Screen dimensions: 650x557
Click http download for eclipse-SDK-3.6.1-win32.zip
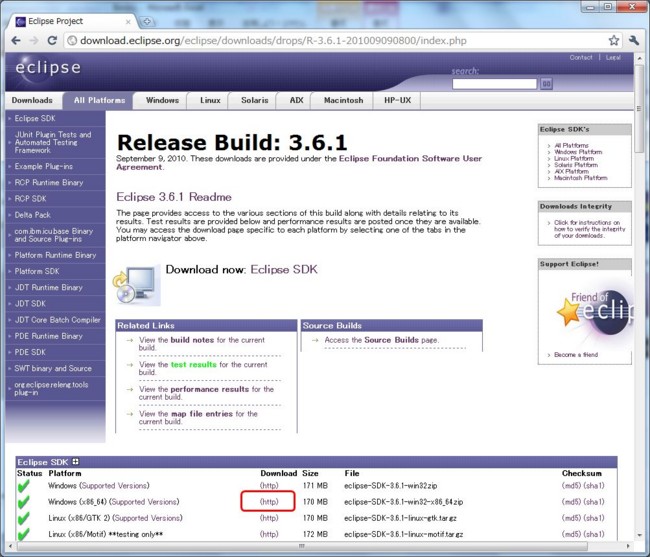coord(269,486)
